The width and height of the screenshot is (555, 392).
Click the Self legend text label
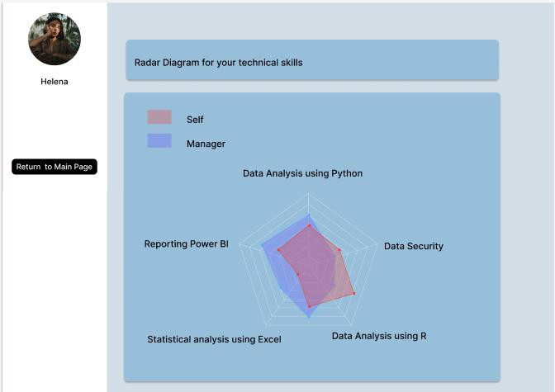(x=195, y=120)
